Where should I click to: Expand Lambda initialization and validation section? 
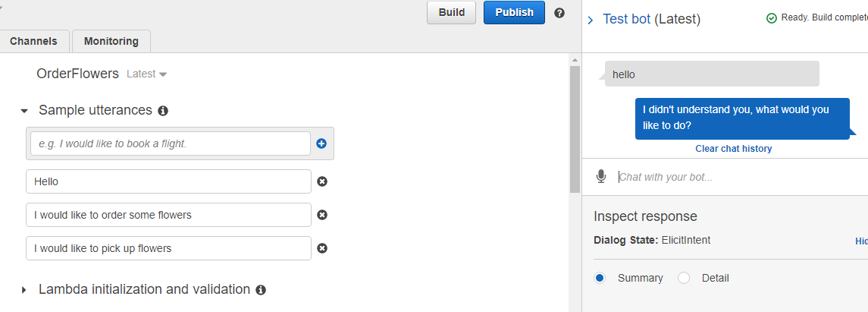24,290
